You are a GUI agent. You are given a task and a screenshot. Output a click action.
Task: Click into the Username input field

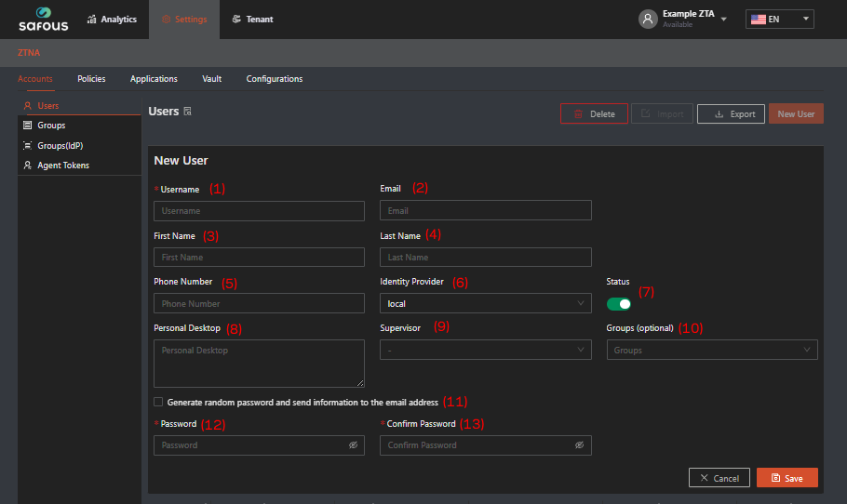click(259, 211)
